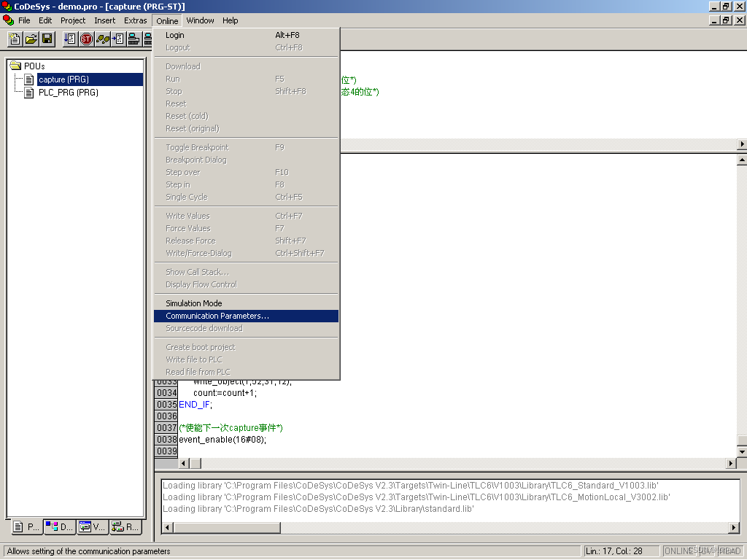
Task: Click the document icon beside capture (PRG)
Action: pyautogui.click(x=29, y=79)
